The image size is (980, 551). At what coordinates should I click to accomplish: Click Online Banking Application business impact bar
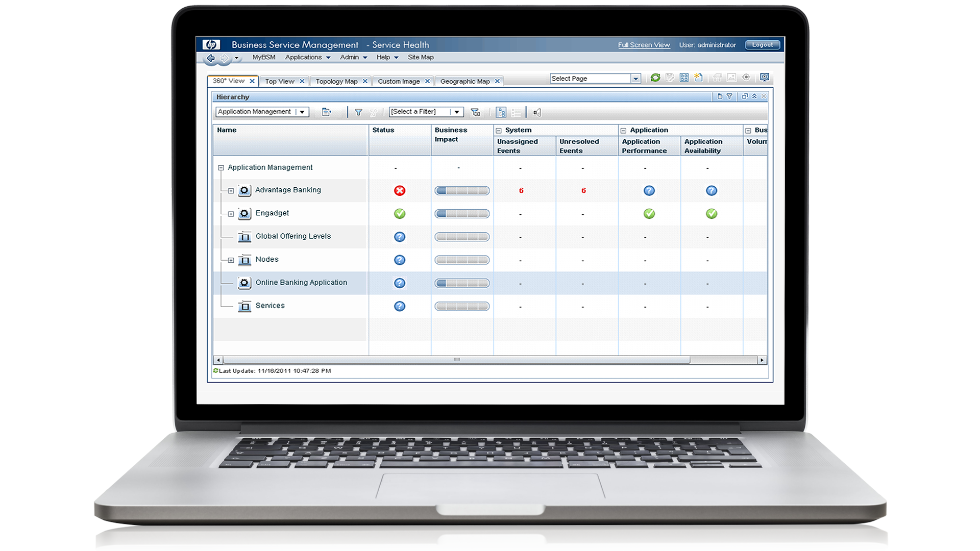click(x=462, y=283)
